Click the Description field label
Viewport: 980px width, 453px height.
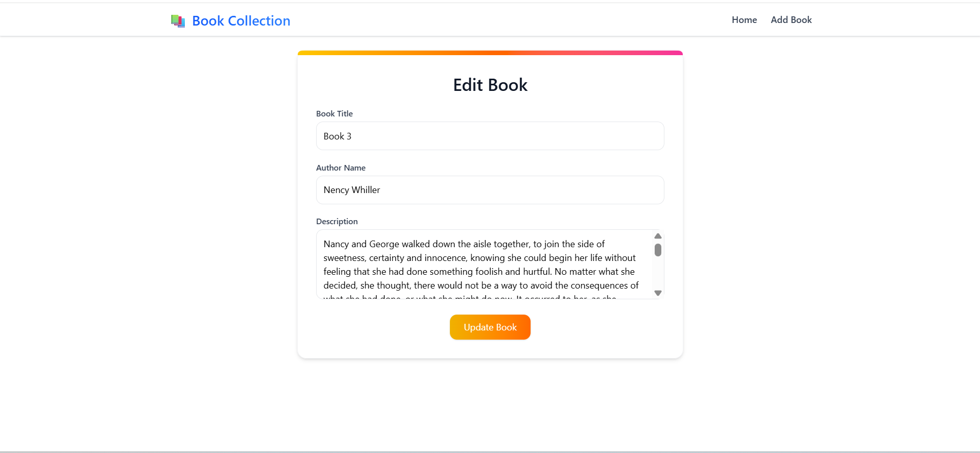point(337,221)
